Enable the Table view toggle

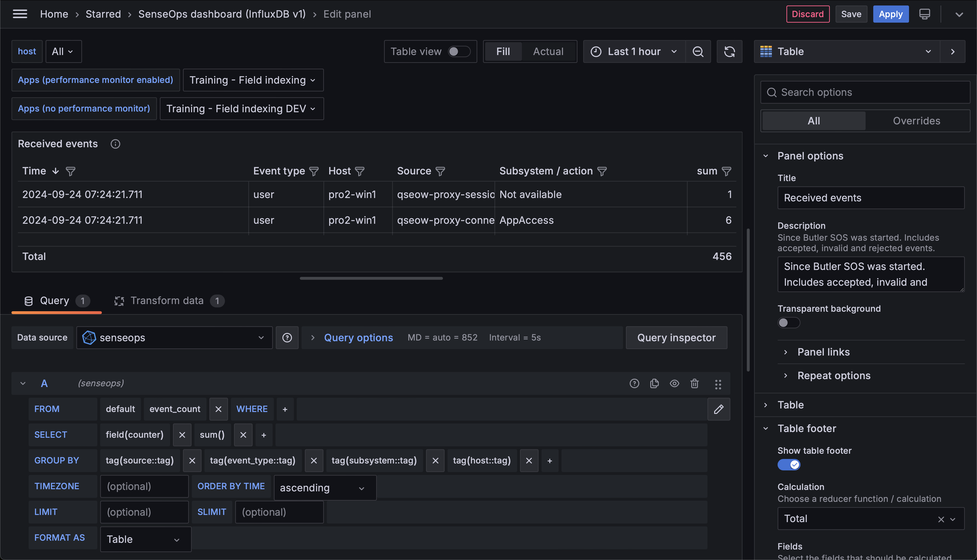pyautogui.click(x=458, y=51)
